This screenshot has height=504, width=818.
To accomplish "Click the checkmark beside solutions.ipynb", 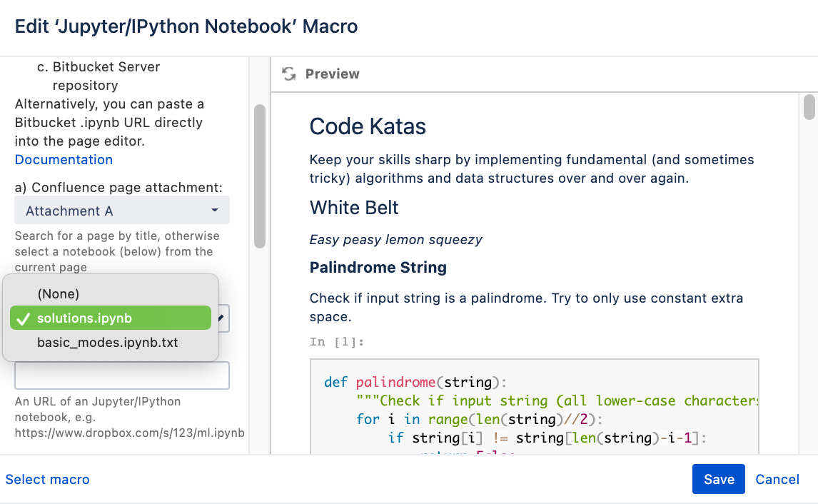I will pos(23,318).
